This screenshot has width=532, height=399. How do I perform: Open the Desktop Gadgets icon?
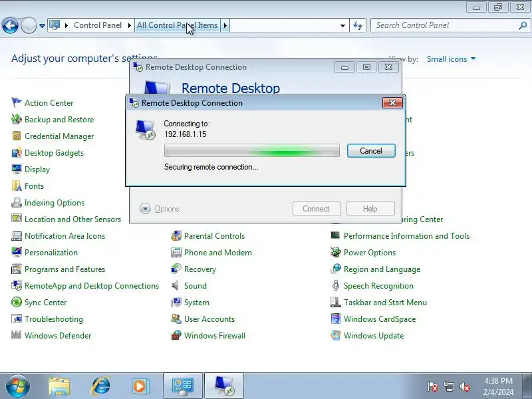click(16, 152)
